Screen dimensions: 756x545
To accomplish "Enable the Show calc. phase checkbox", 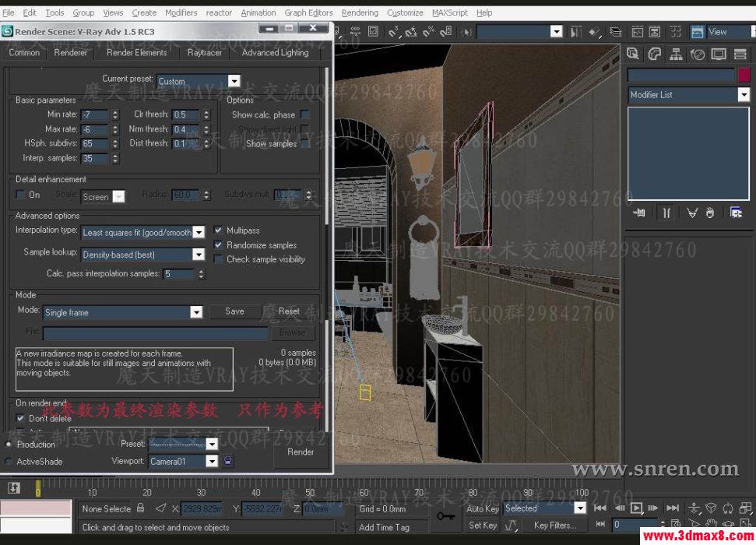I will [x=304, y=114].
